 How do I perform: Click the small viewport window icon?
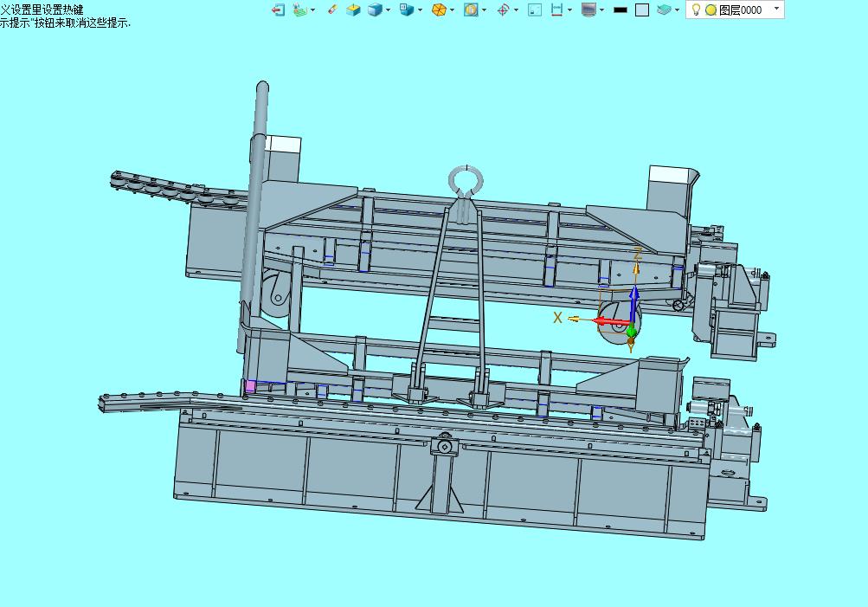pyautogui.click(x=535, y=10)
